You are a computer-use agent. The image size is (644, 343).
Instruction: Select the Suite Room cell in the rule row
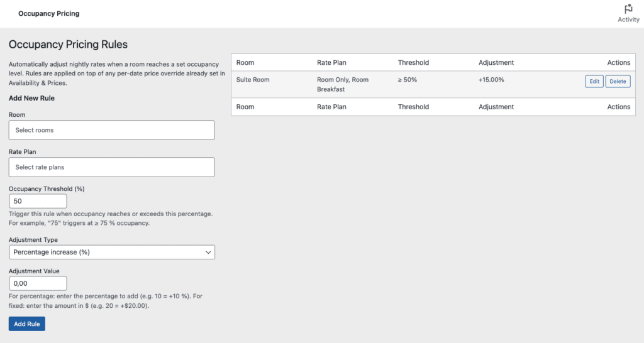[253, 80]
